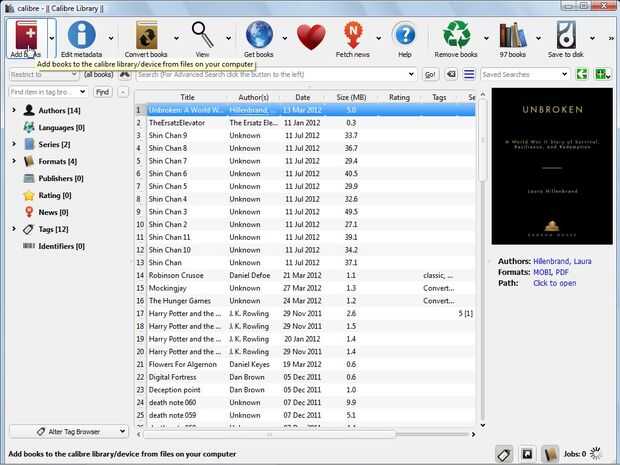Start Fetch news
Viewport: 620px width, 465px height.
353,36
